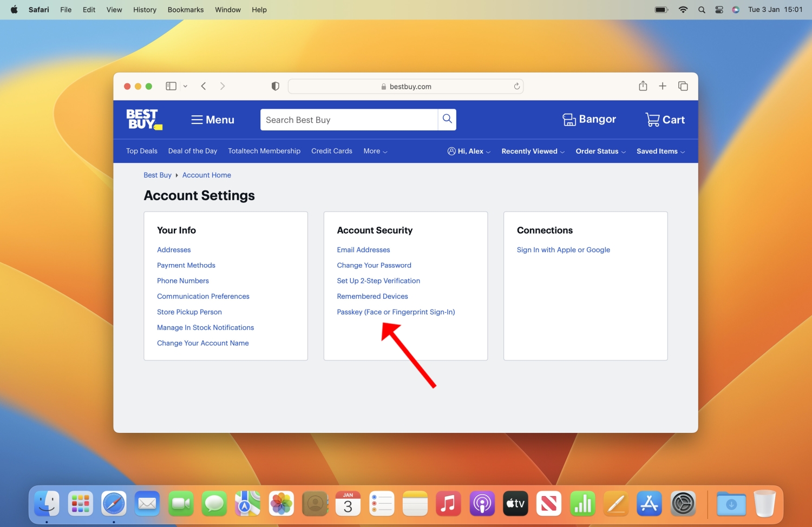Open Sign In with Apple or Google
Viewport: 812px width, 527px height.
(564, 250)
